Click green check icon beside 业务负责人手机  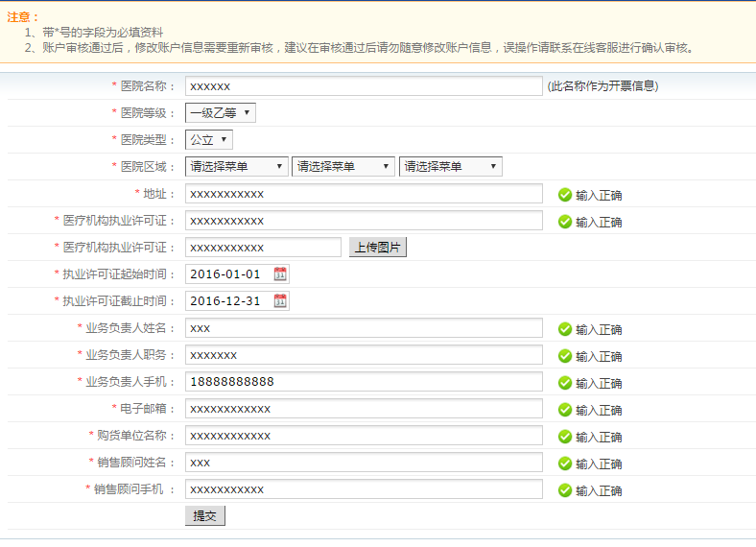click(x=565, y=383)
